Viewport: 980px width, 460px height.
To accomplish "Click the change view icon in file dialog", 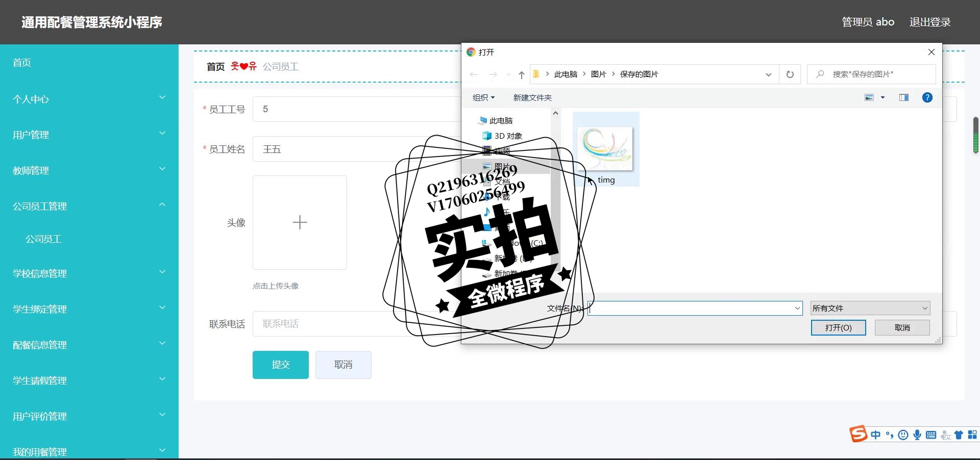I will tap(869, 97).
